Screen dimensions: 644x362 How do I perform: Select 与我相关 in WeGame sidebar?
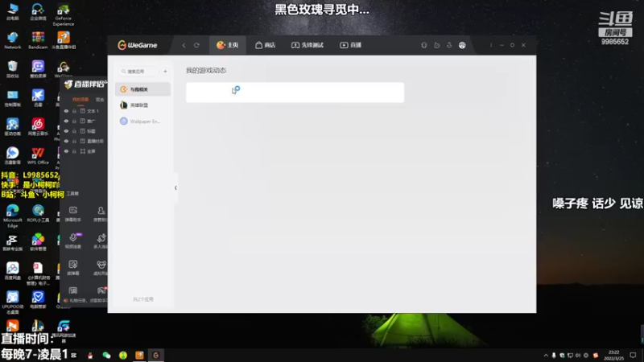click(x=143, y=89)
